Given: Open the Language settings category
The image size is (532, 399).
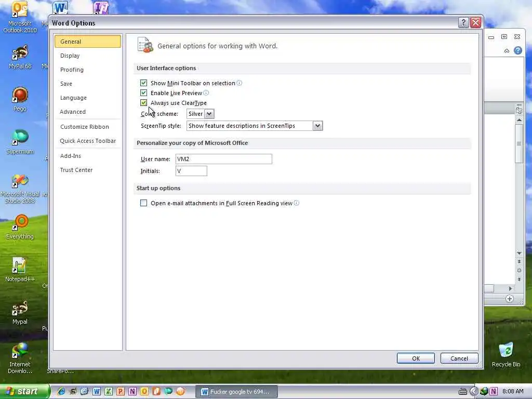Looking at the screenshot, I should pos(87,98).
